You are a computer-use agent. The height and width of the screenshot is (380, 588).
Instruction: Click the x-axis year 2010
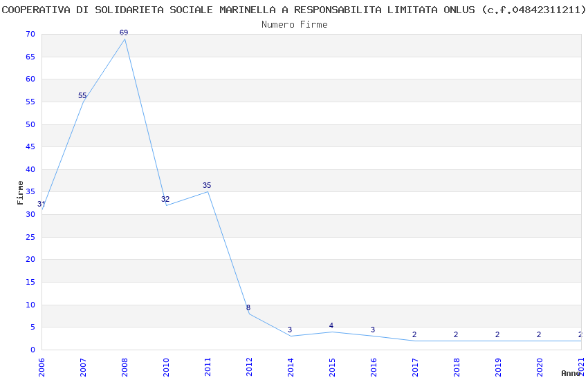coord(166,367)
